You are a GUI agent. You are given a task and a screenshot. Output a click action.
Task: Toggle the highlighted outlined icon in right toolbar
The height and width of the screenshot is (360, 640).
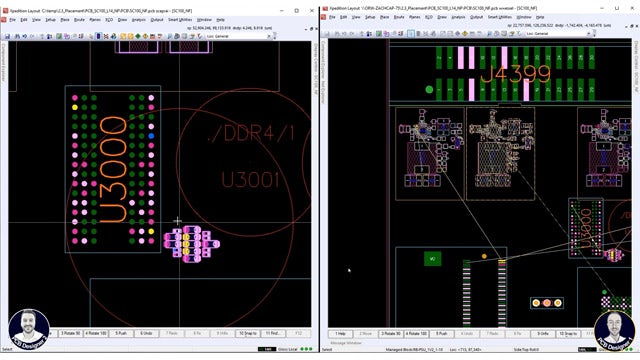click(411, 33)
